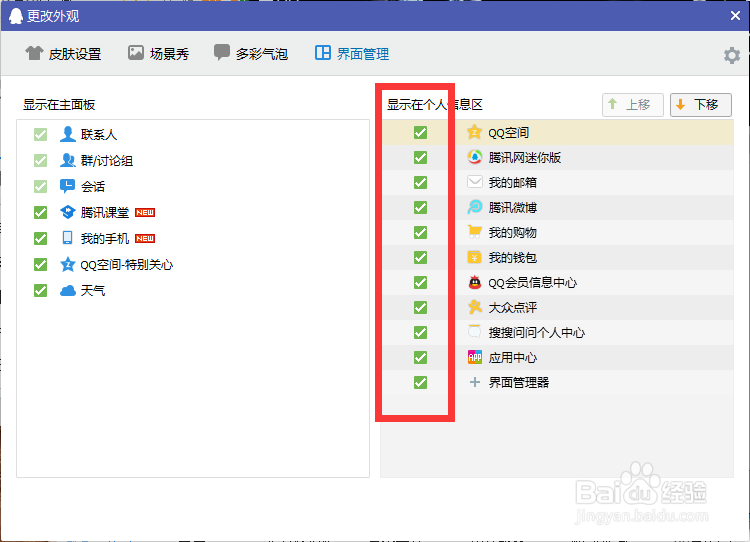The height and width of the screenshot is (542, 750).
Task: Click the 大众点评 icon
Action: (x=474, y=307)
